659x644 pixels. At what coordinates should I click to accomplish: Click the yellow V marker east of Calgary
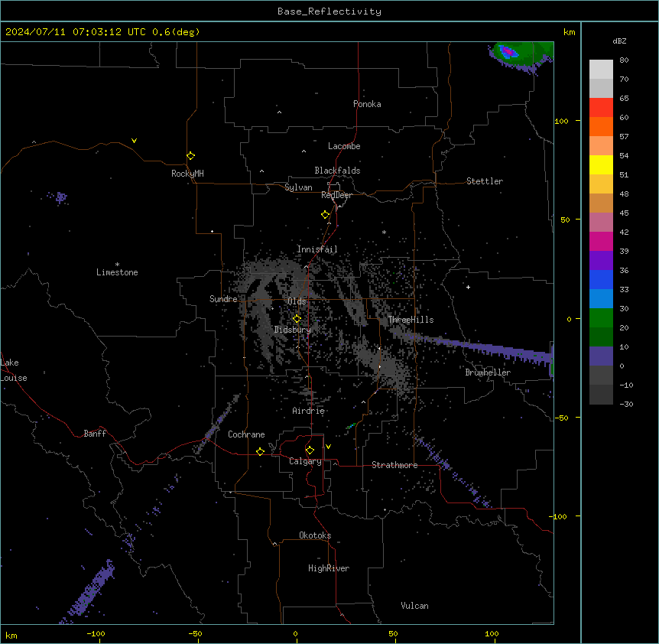pyautogui.click(x=328, y=447)
